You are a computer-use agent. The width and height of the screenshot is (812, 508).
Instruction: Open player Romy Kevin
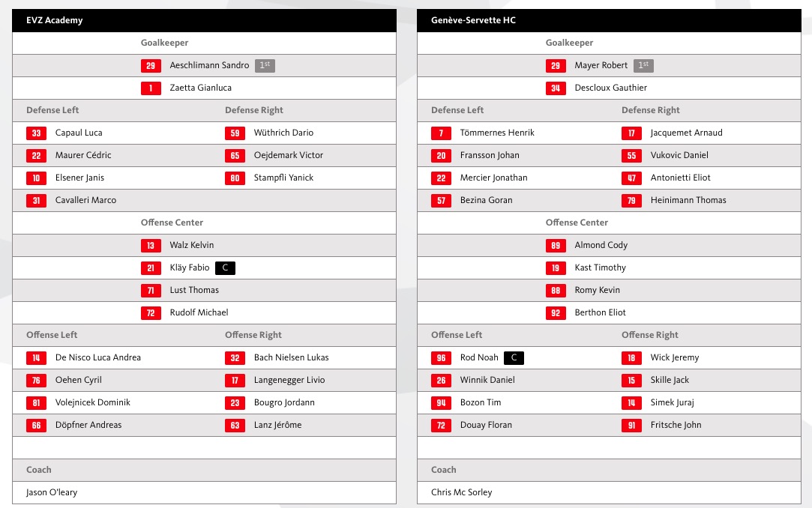597,290
